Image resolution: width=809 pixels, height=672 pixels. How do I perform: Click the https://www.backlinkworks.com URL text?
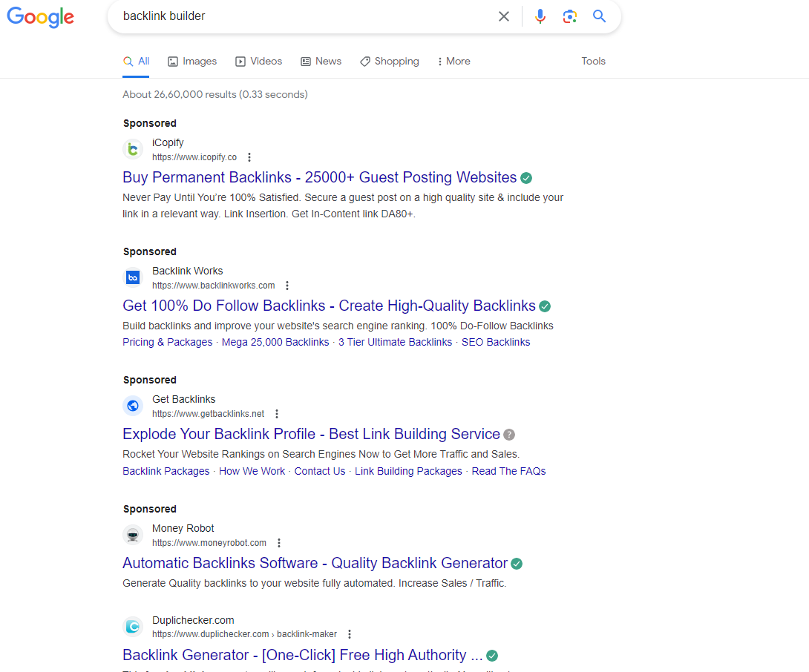point(214,286)
